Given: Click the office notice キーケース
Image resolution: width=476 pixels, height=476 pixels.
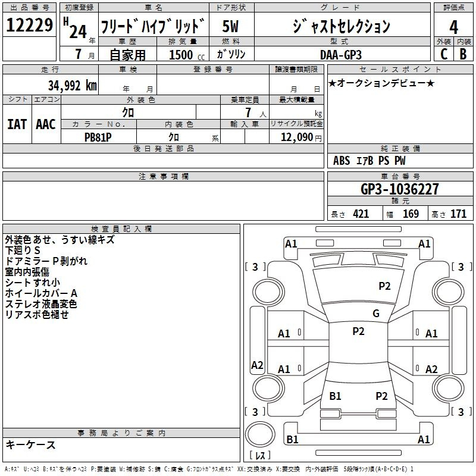Looking at the screenshot, I should pos(30,445).
